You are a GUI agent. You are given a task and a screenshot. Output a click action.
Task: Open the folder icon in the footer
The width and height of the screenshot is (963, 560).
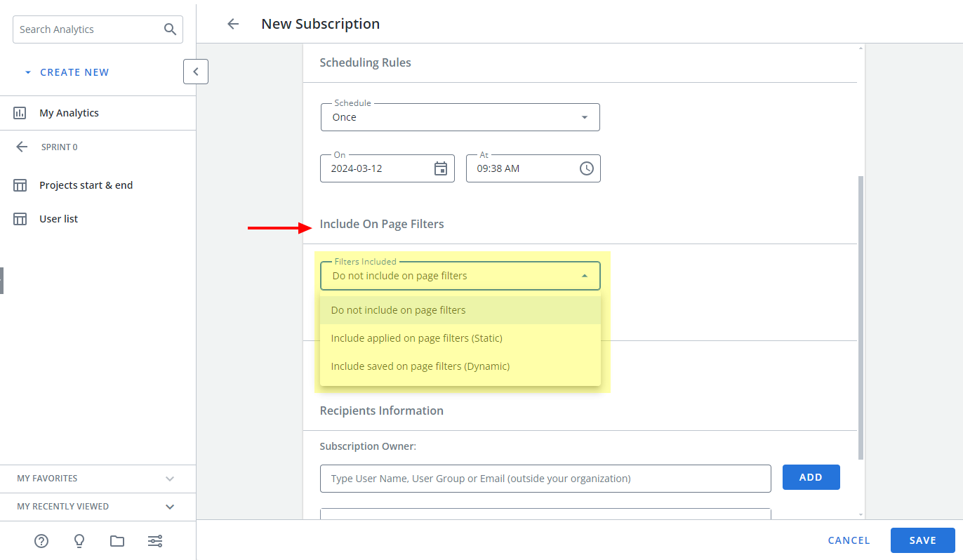117,541
